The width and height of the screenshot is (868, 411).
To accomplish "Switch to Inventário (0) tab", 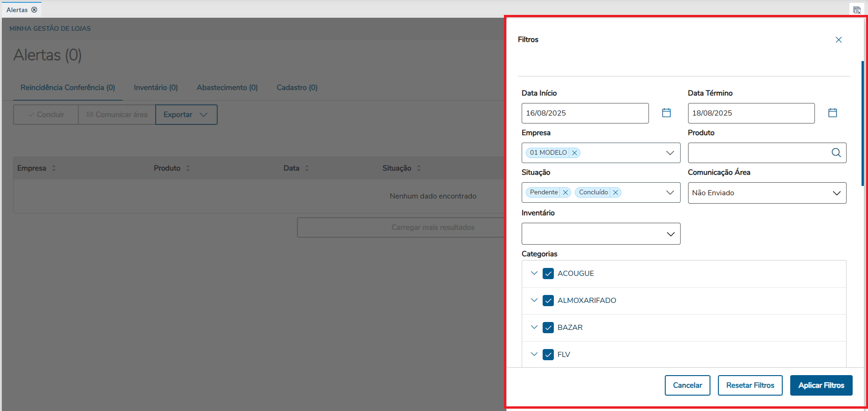I will (156, 88).
